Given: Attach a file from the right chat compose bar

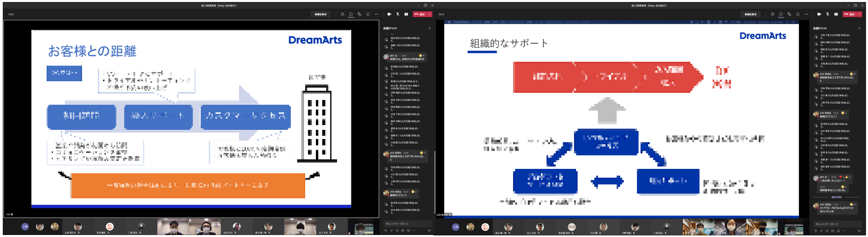Looking at the screenshot, I should pos(821,231).
